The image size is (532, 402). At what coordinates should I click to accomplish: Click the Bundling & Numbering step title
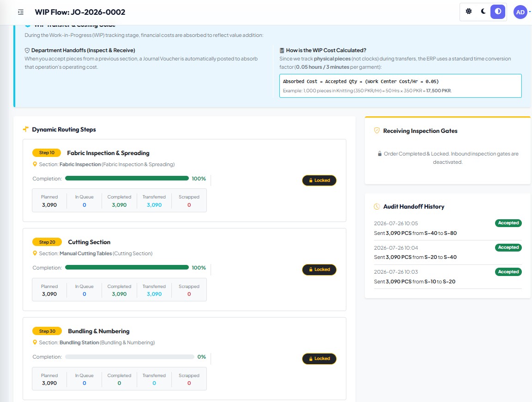tap(99, 331)
